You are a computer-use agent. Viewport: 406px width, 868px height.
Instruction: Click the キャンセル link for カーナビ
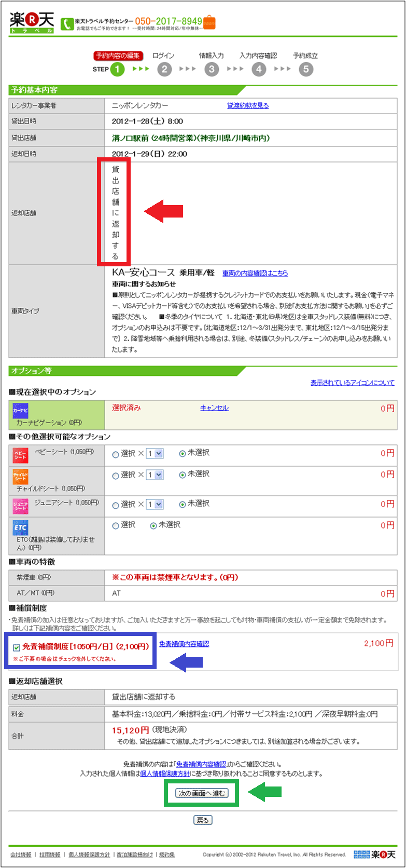[215, 408]
